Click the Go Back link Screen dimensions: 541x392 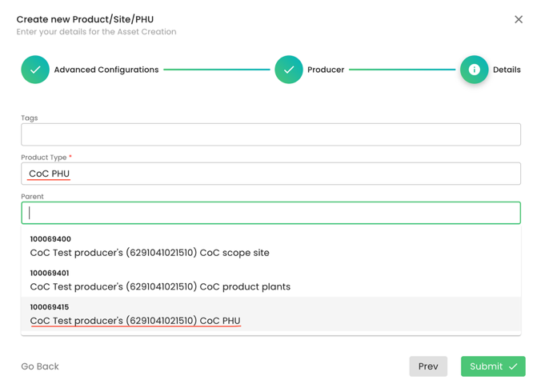tap(40, 366)
